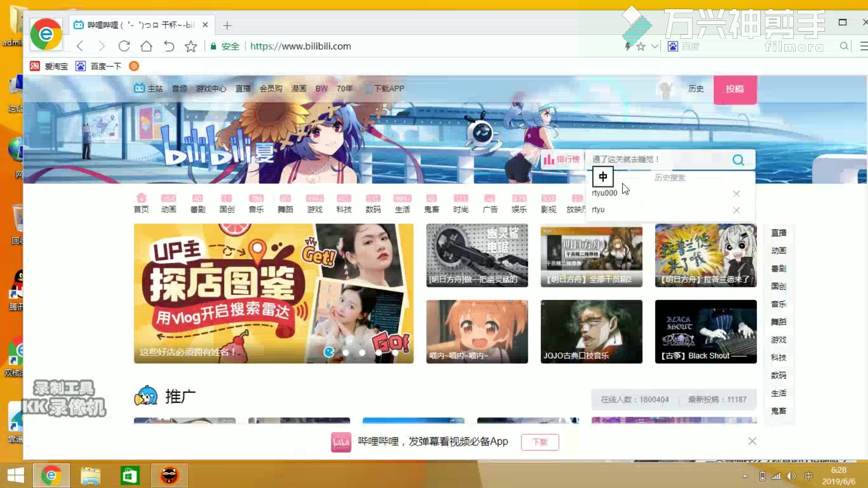Screen dimensions: 868x488
Task: Open the user avatar profile
Action: [665, 89]
